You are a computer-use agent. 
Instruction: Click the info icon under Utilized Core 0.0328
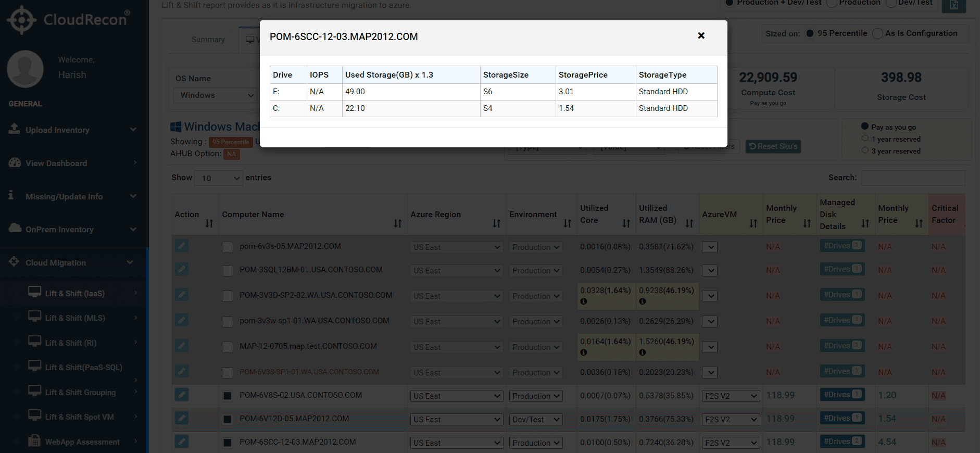(x=584, y=301)
